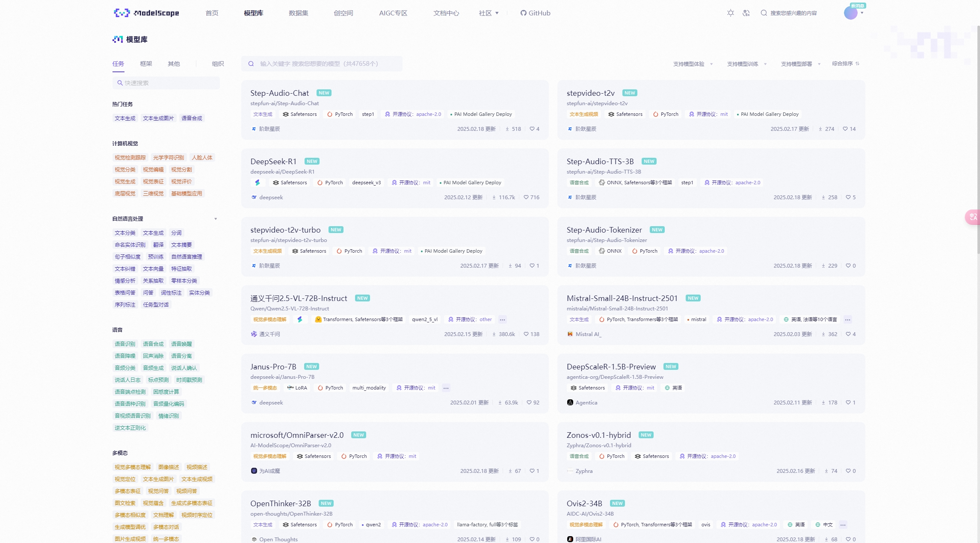Open the 支持模型体验 filter dropdown
980x543 pixels.
click(693, 64)
